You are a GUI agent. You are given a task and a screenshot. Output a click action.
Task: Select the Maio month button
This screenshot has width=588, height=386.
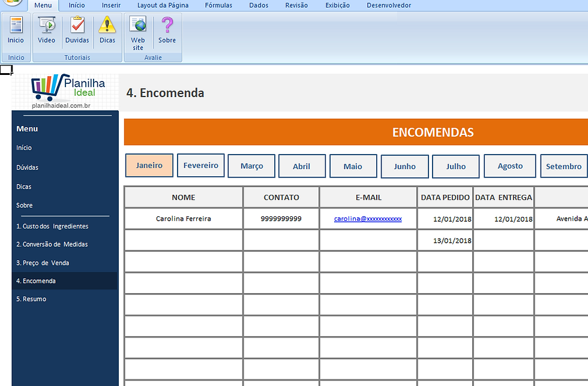click(x=353, y=166)
